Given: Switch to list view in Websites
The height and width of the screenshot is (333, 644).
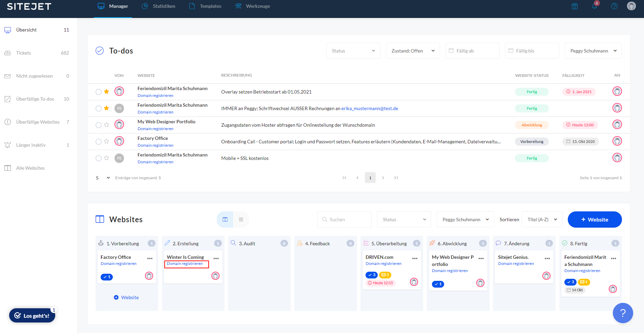Looking at the screenshot, I should pos(241,220).
